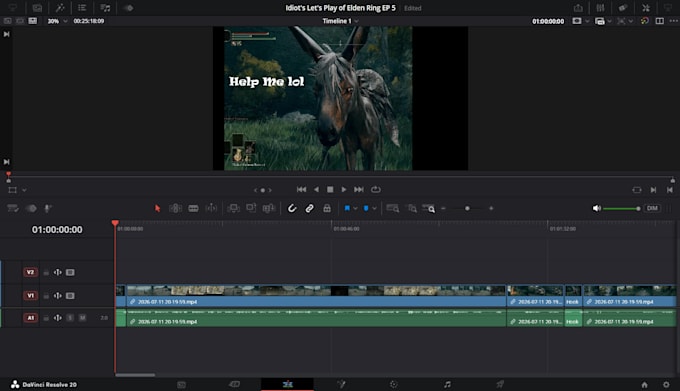Toggle auto track selector on V1
Viewport: 680px width, 391px height.
(x=57, y=296)
